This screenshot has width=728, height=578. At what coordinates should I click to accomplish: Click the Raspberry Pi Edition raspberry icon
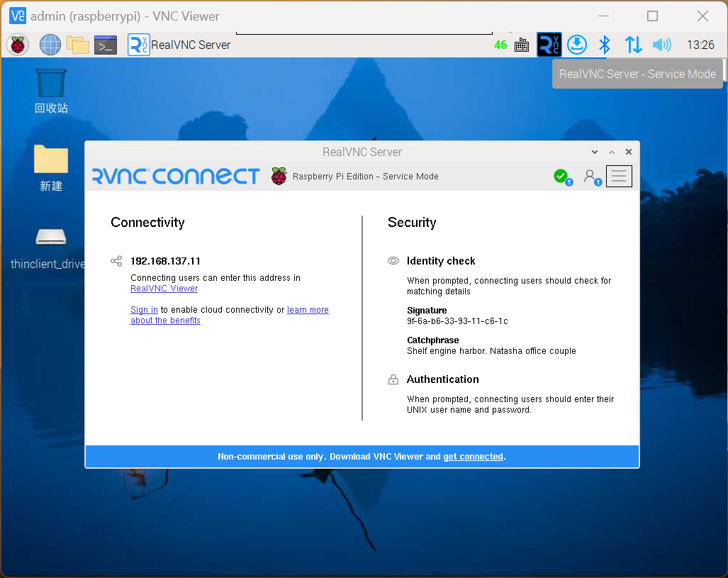click(x=279, y=176)
